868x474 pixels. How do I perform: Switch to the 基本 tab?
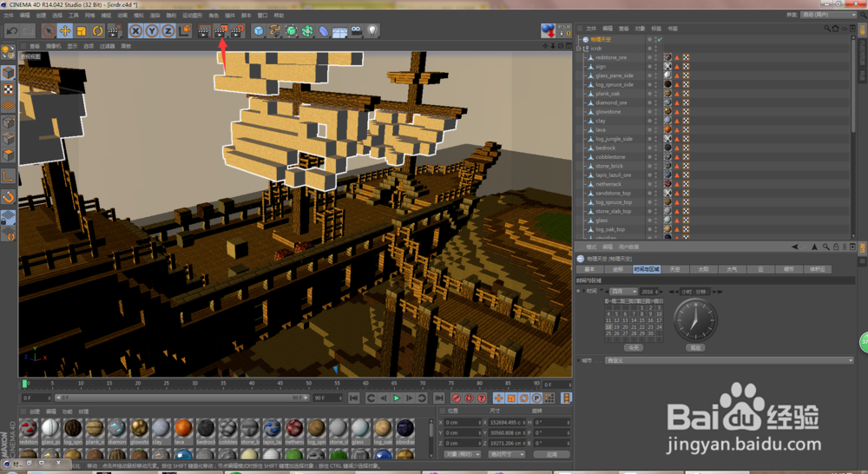tap(589, 269)
